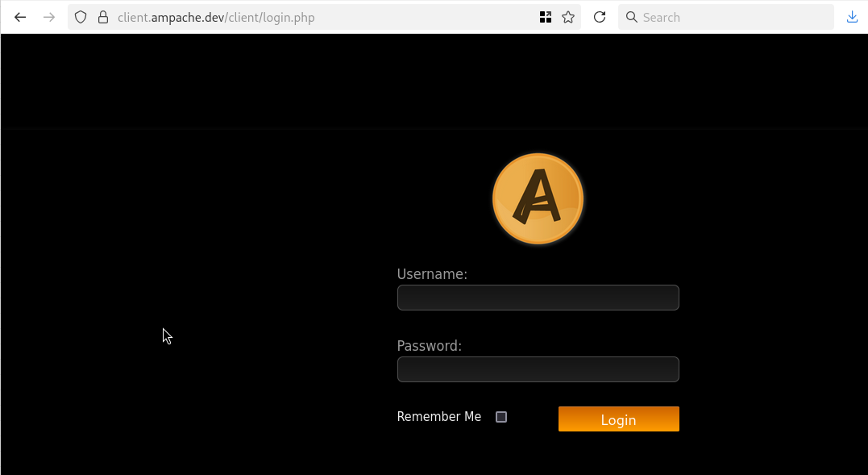Open the downloads arrow icon
868x475 pixels.
[852, 17]
